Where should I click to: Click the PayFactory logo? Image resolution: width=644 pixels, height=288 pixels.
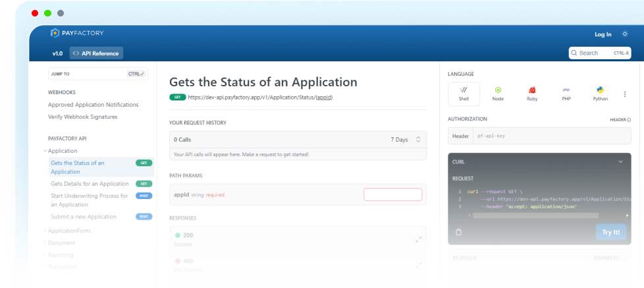(78, 34)
